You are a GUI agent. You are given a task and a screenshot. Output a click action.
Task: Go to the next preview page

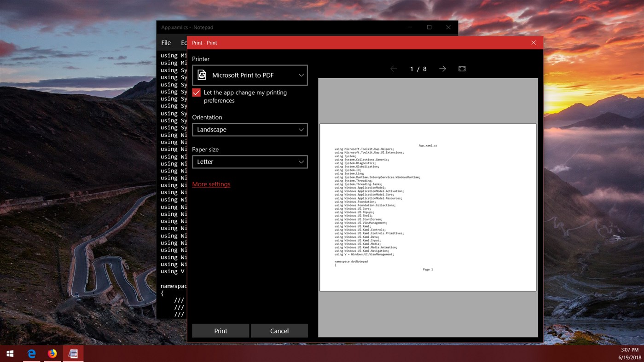click(x=442, y=69)
